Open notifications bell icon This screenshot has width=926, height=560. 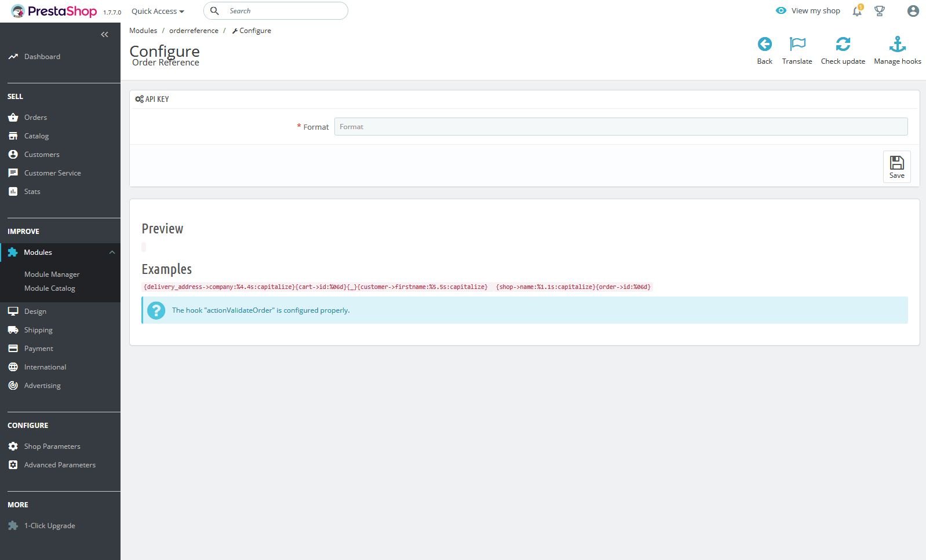click(x=857, y=11)
